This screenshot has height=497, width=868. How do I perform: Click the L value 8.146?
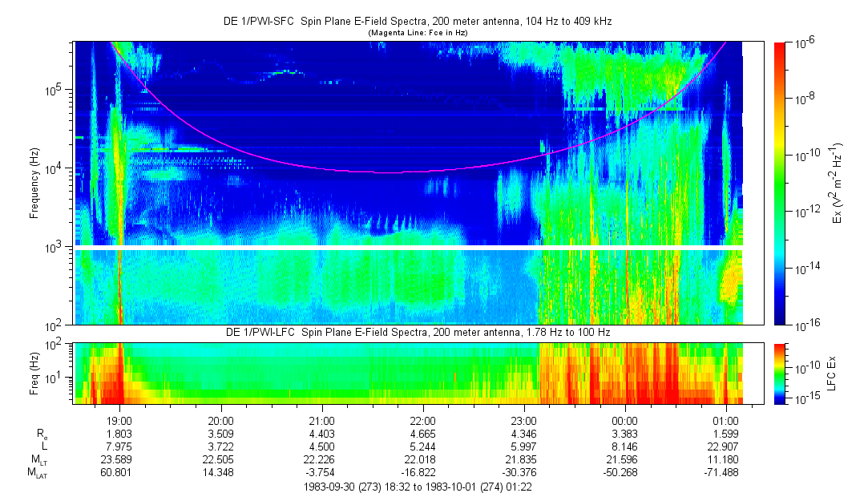coord(625,446)
